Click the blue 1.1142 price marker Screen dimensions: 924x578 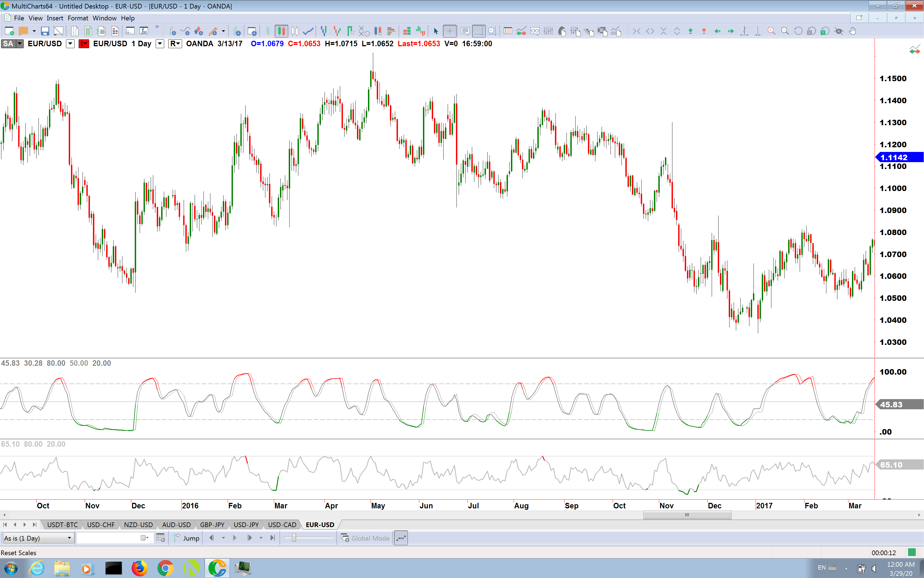coord(899,157)
